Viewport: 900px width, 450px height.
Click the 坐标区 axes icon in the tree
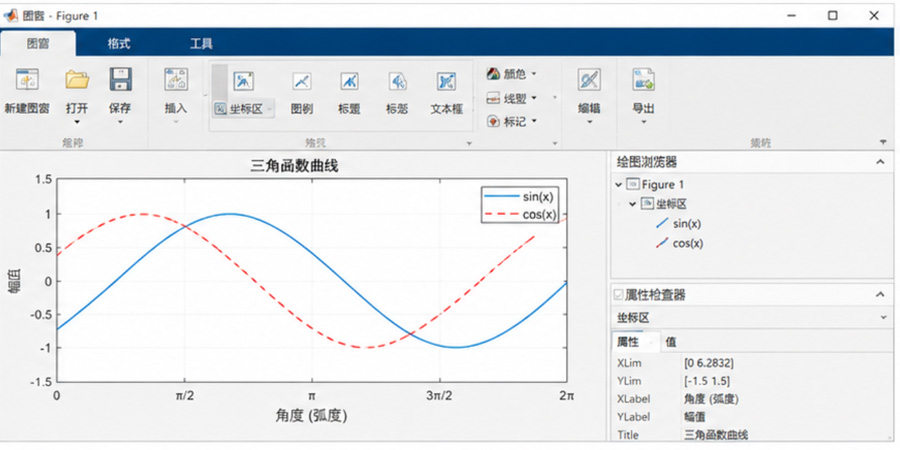click(x=647, y=204)
